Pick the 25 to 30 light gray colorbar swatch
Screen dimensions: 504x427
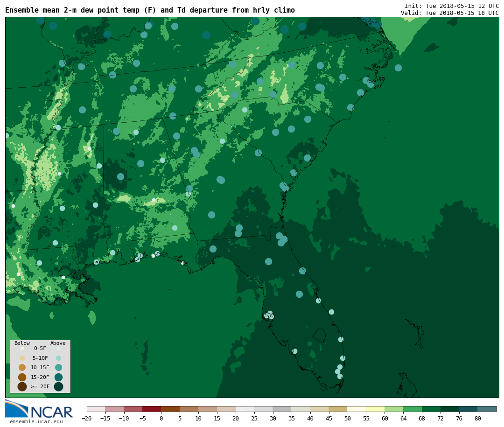(x=264, y=409)
